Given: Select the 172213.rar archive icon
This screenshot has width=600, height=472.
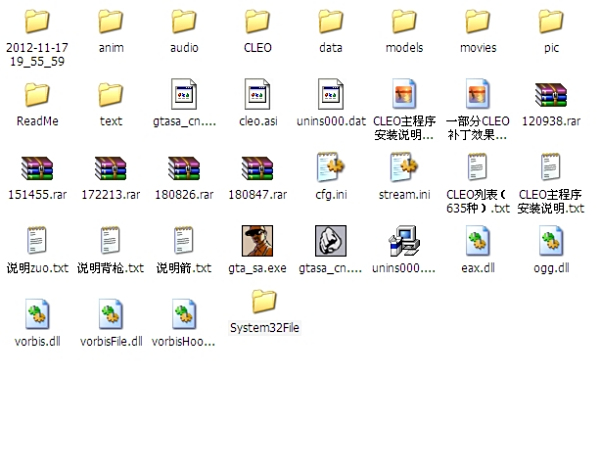Looking at the screenshot, I should (111, 168).
